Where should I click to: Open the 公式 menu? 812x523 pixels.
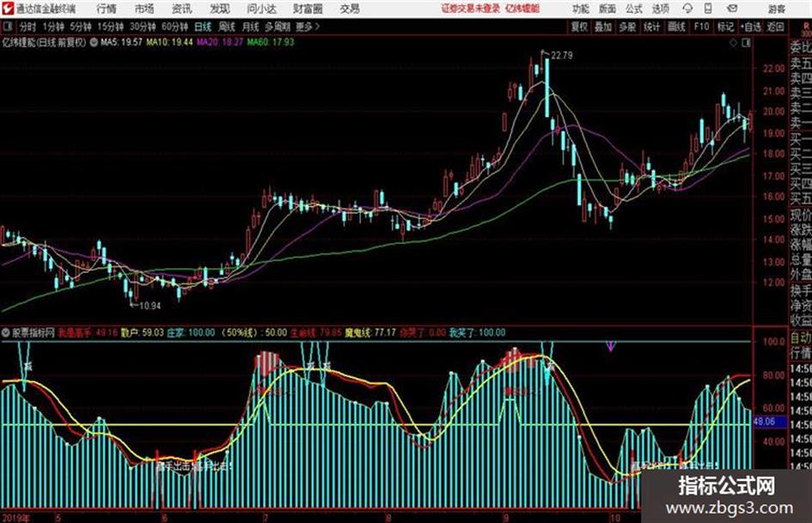coord(634,9)
